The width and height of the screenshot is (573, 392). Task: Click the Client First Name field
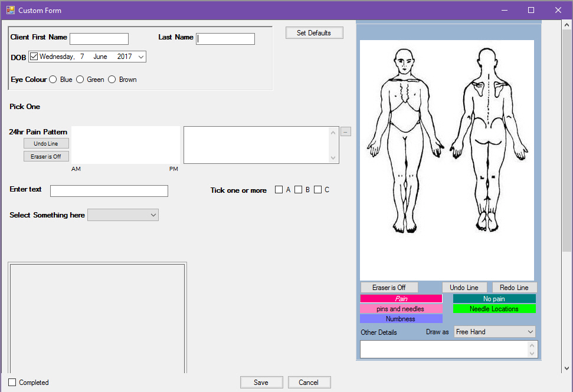pyautogui.click(x=99, y=39)
